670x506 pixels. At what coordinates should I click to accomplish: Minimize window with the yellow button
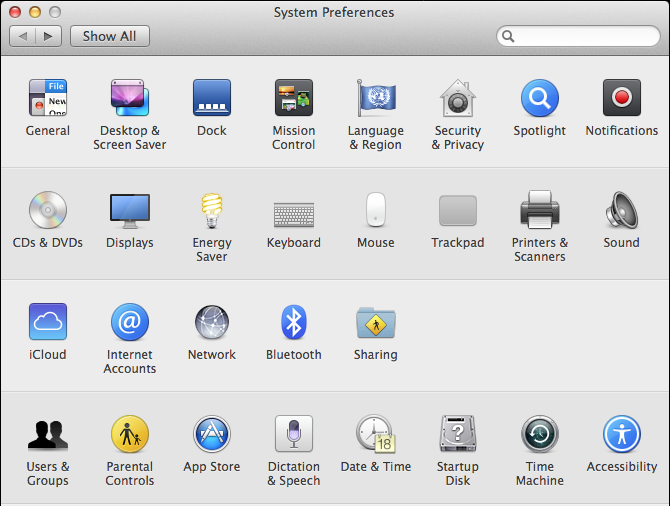pyautogui.click(x=35, y=12)
